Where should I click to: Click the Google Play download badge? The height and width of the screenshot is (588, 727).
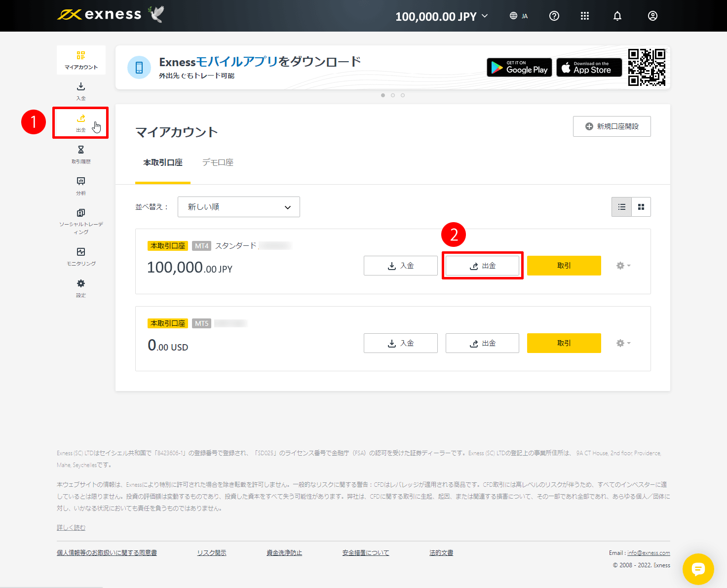click(519, 68)
